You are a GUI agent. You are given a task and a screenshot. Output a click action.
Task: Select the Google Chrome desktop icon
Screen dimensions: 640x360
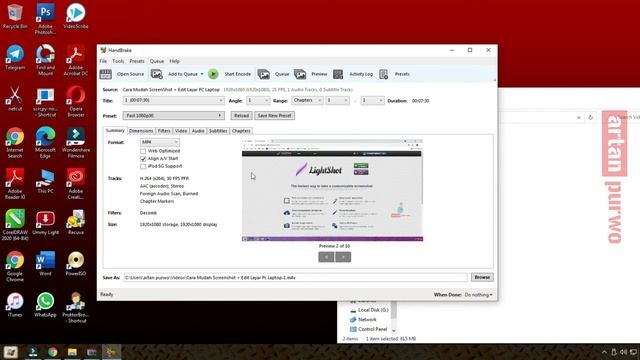point(15,266)
